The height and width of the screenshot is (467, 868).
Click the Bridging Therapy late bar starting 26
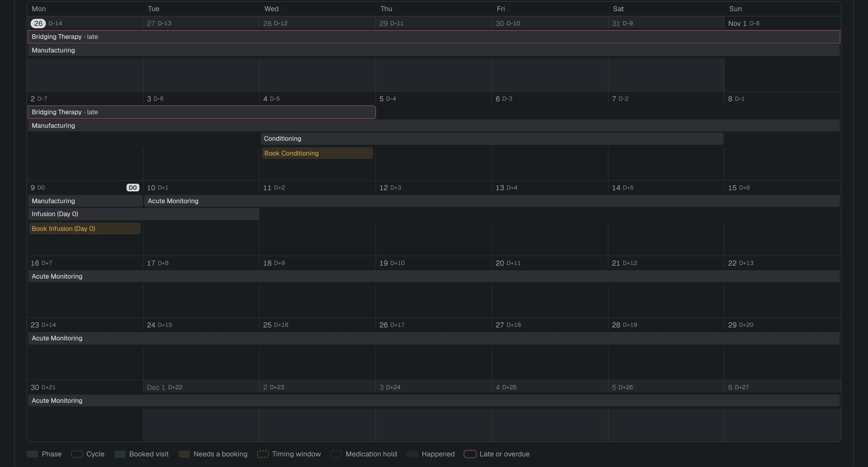point(434,37)
